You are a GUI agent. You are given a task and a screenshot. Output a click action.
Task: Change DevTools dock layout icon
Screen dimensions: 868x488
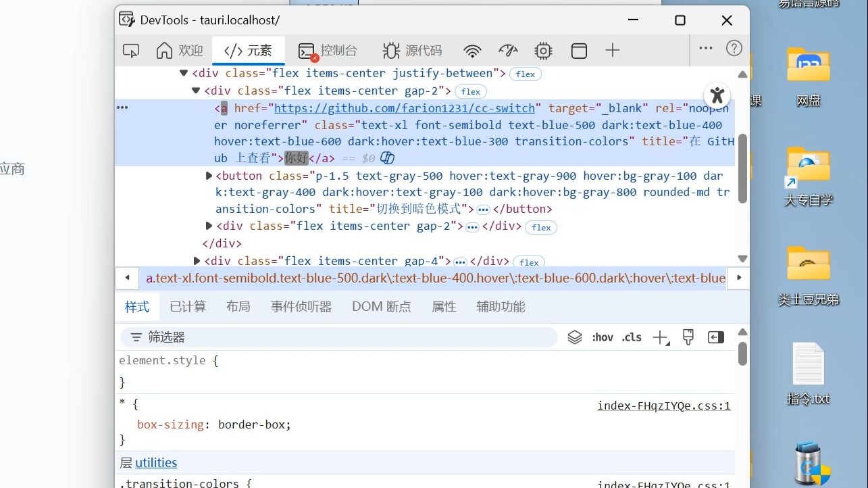pos(579,50)
